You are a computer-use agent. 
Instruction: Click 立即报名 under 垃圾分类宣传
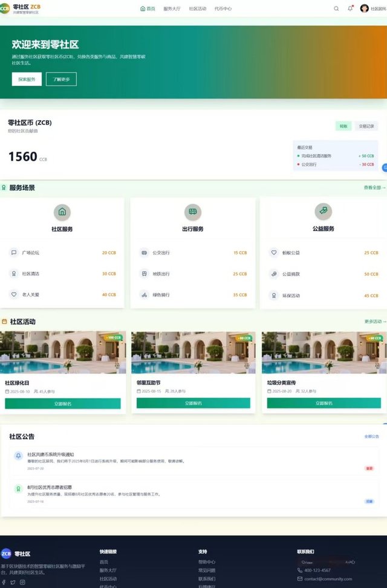click(324, 403)
